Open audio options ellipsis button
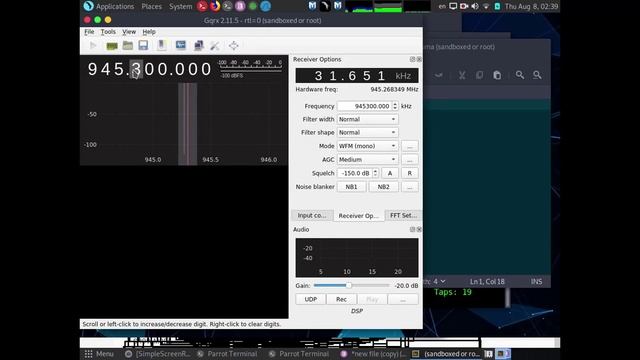Screen dimensions: 640x360 (x=402, y=299)
